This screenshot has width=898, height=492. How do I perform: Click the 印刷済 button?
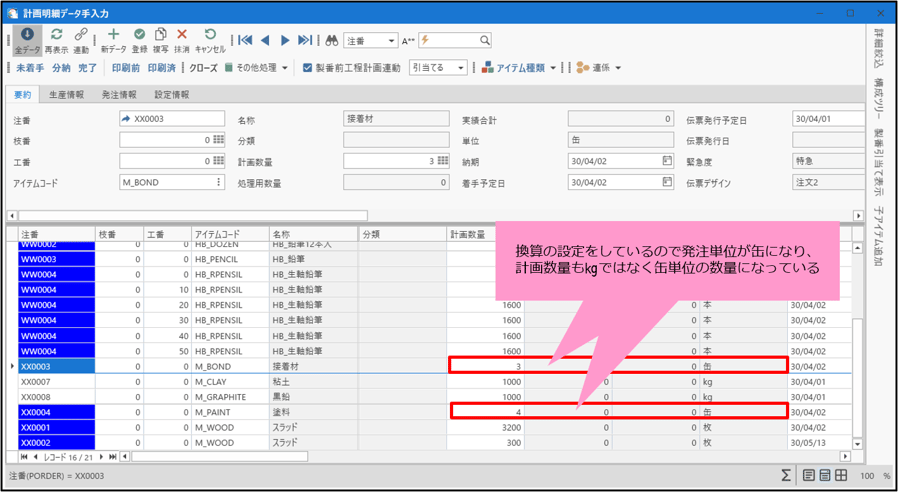[x=161, y=68]
